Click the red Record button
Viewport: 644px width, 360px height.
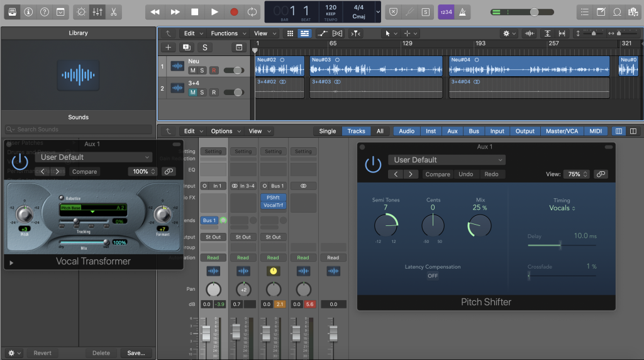pyautogui.click(x=234, y=12)
